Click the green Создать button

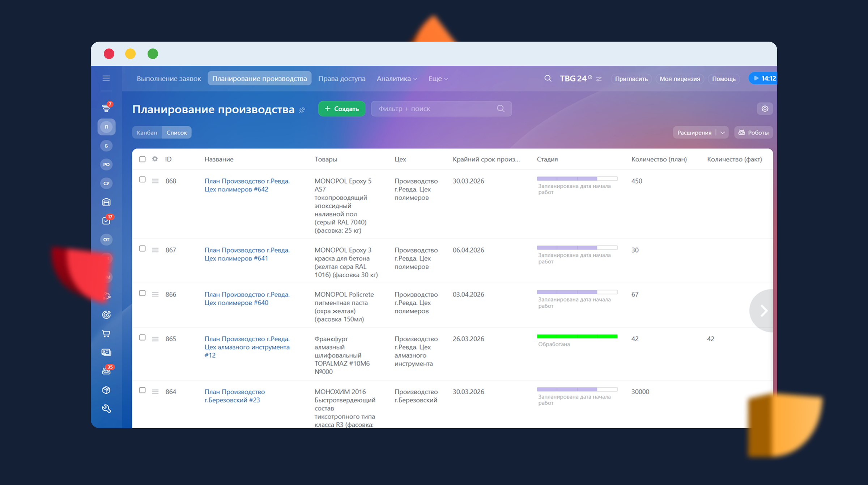(341, 109)
